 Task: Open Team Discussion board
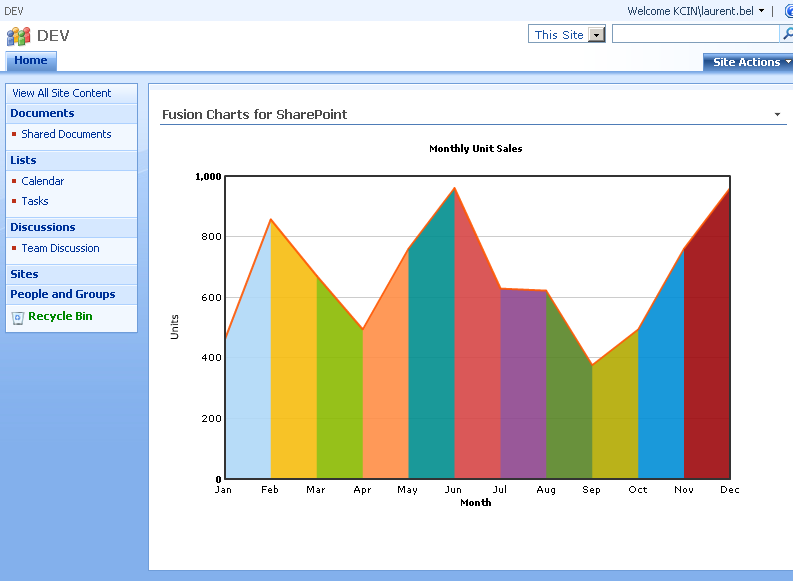pos(61,248)
